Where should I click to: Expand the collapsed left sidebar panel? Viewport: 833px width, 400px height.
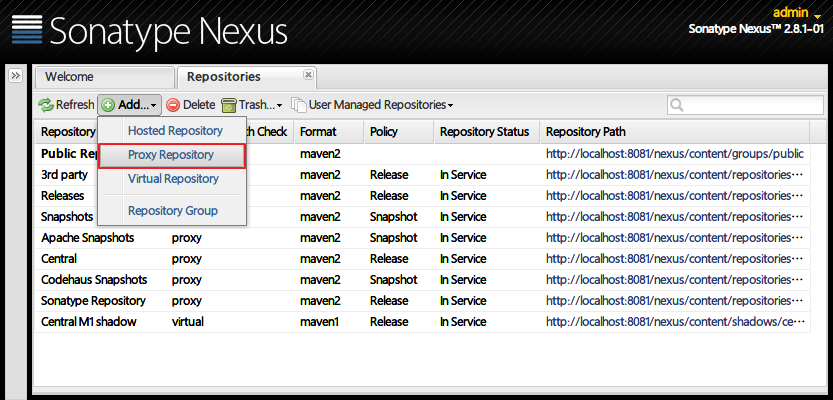click(x=16, y=76)
